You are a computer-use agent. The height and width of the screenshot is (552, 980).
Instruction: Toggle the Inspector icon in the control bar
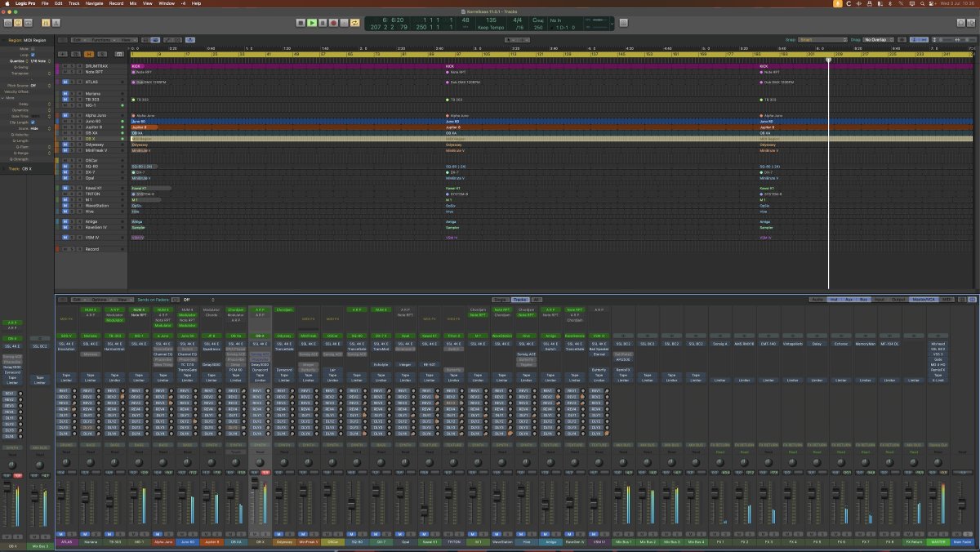click(17, 23)
